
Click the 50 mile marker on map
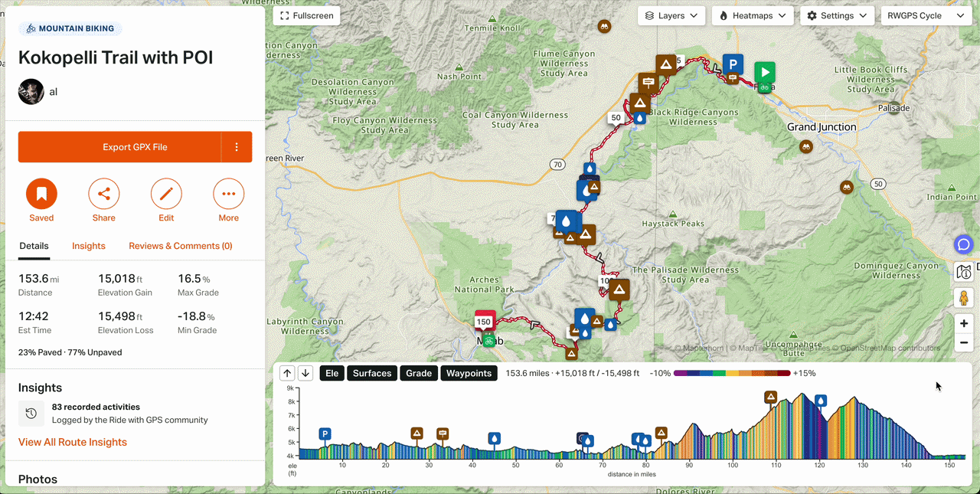pos(615,118)
